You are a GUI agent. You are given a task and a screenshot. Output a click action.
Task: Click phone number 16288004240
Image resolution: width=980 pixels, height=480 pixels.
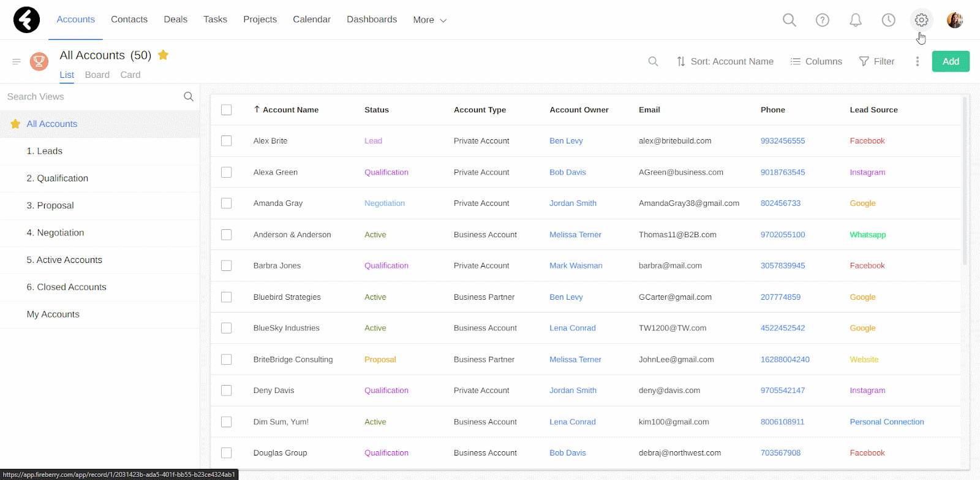[x=785, y=359]
